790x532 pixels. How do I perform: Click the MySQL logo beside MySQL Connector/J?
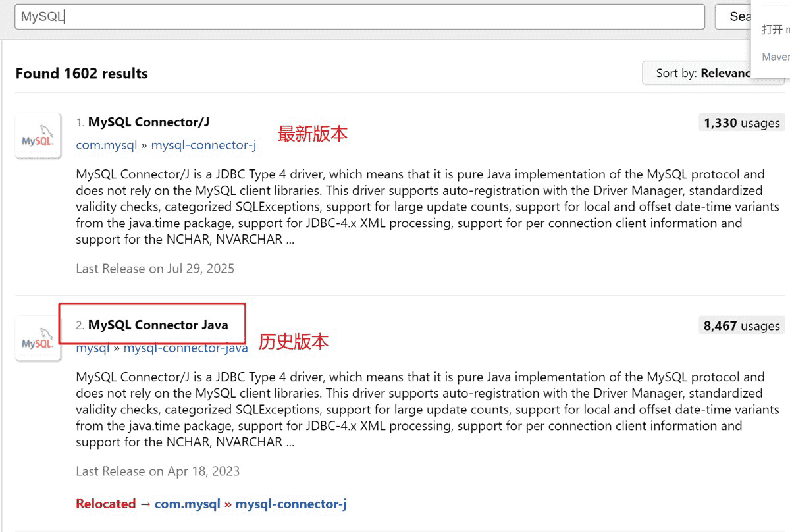tap(38, 136)
